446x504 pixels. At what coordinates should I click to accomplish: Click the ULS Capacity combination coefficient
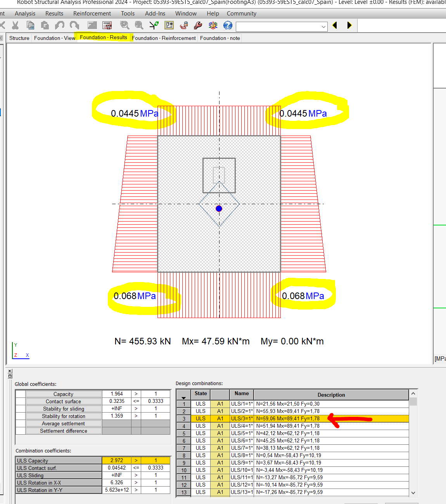click(x=93, y=461)
